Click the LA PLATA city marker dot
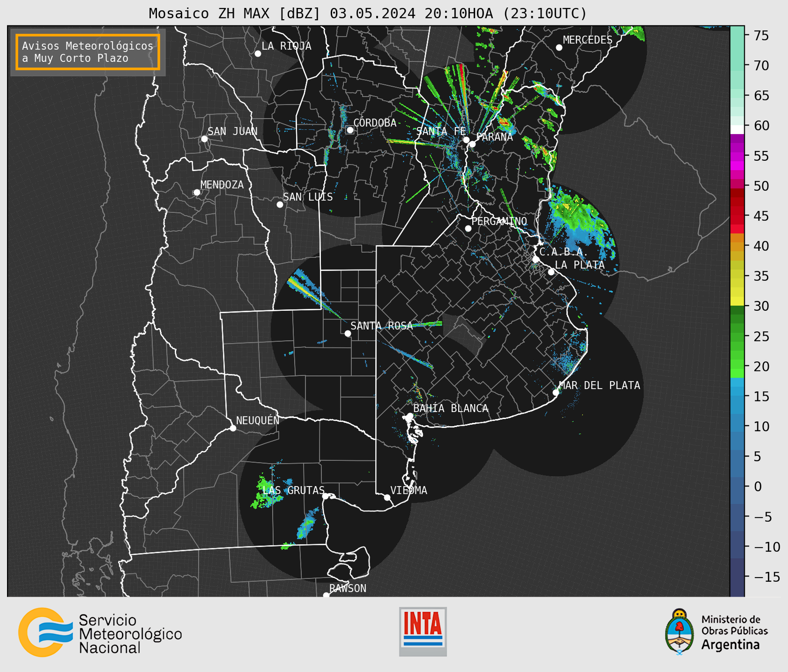 point(551,272)
